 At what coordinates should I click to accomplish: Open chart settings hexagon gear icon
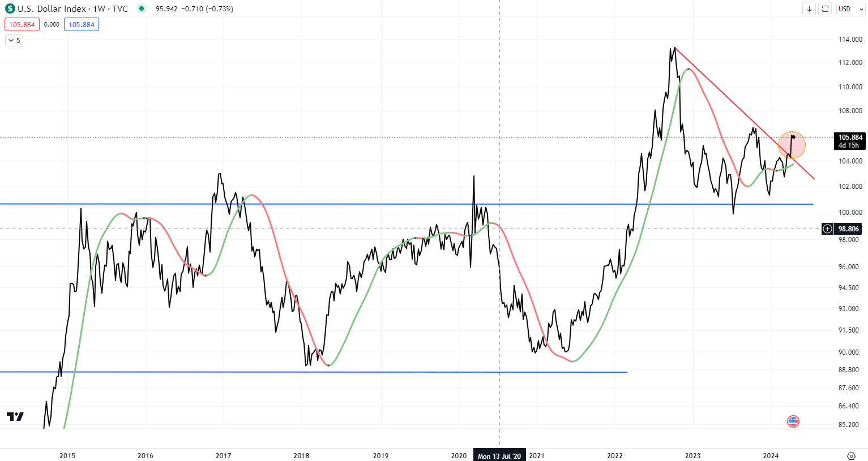(851, 455)
